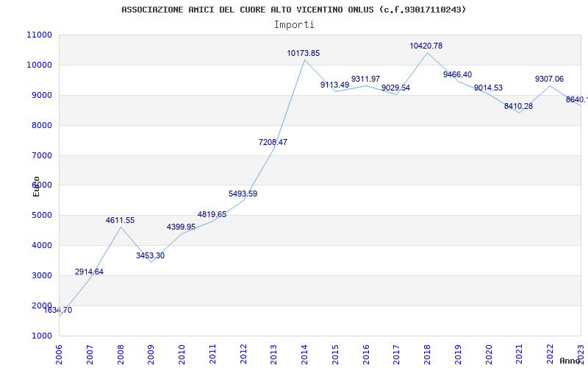
Task: Select the 4611.55 data point label
Action: tap(120, 220)
